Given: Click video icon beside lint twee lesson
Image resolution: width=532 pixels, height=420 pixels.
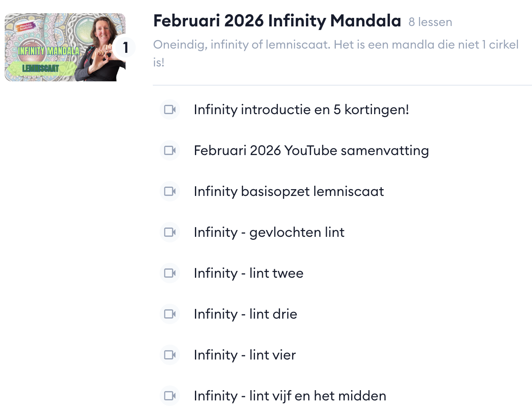Looking at the screenshot, I should 170,273.
